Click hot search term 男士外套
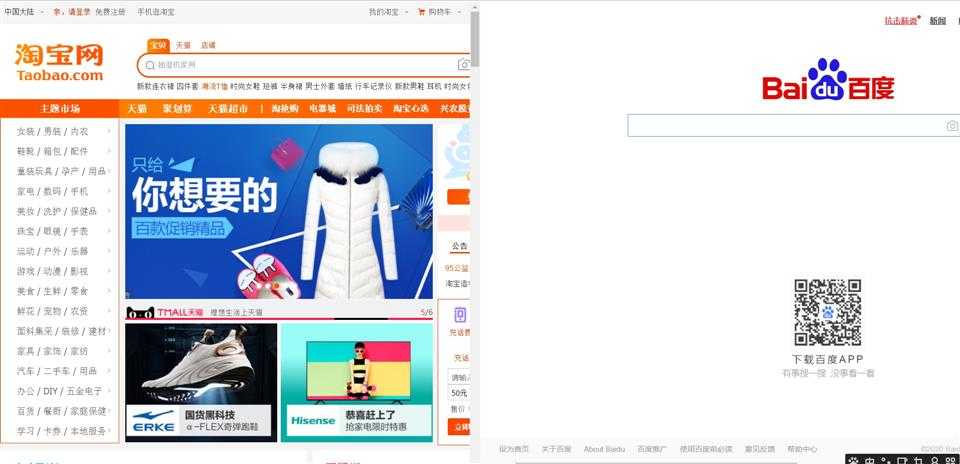The width and height of the screenshot is (960, 464). point(320,86)
